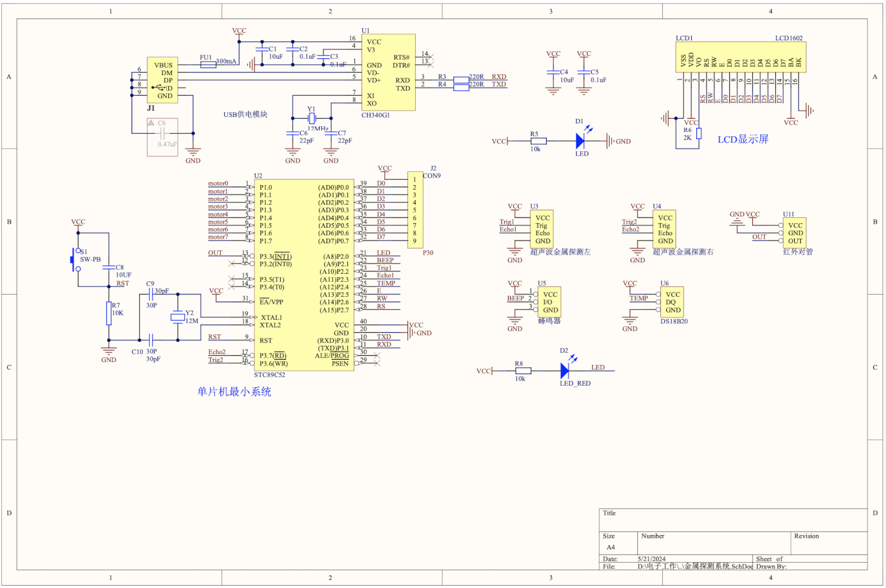Select capacitor C7 22pF symbol
This screenshot has width=886, height=588.
tap(331, 133)
